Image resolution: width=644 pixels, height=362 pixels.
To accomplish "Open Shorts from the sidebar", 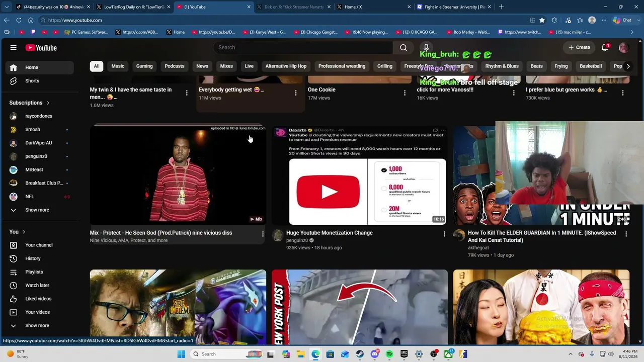I will [39, 81].
